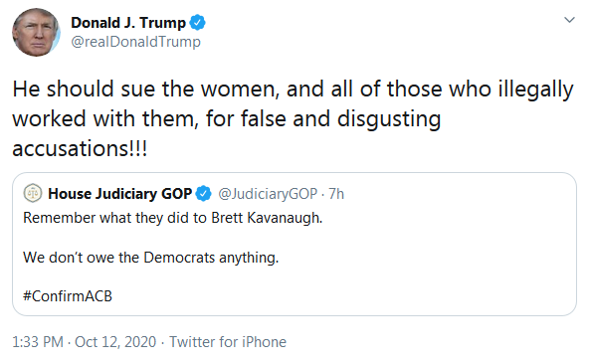Open the House Judiciary GOP account name

[120, 194]
